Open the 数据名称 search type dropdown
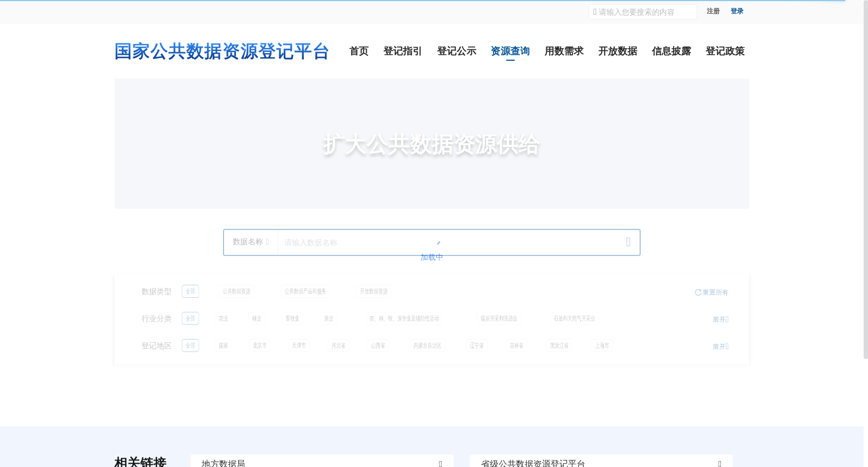 tap(251, 242)
